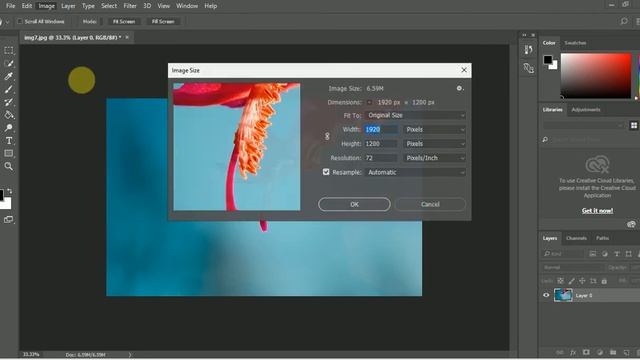Click the Change Screen Mode icon
The image size is (640, 360).
click(8, 220)
